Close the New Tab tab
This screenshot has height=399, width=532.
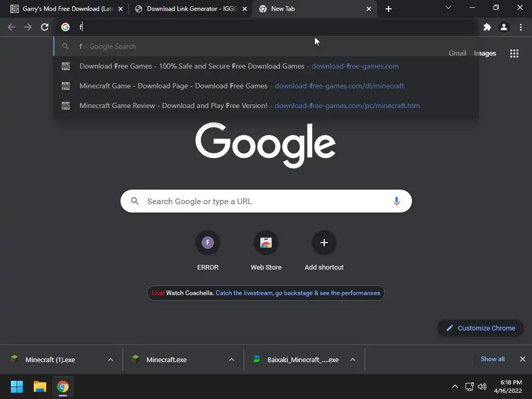(x=369, y=9)
